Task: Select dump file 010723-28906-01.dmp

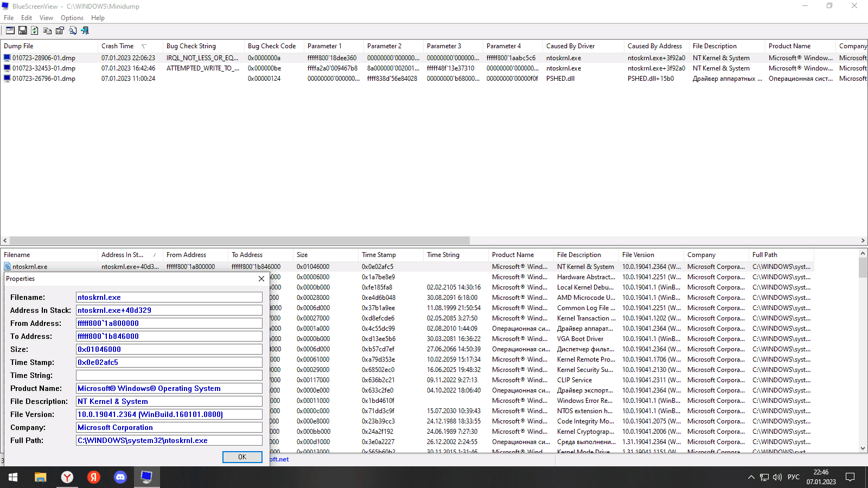Action: click(44, 58)
